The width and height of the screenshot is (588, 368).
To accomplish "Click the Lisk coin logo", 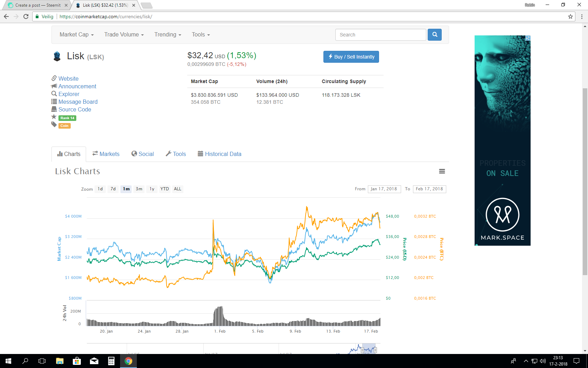I will pos(57,56).
